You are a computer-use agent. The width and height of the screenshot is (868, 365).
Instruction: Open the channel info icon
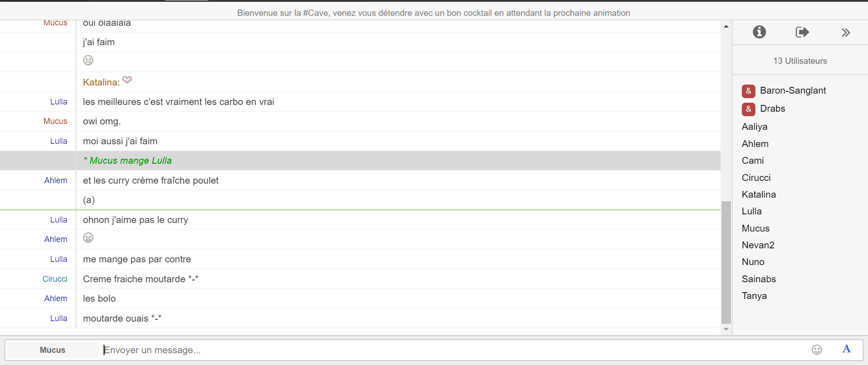click(759, 32)
